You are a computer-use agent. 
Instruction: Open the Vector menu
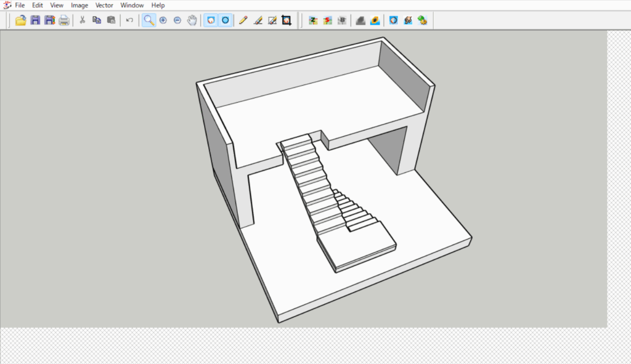pos(104,5)
